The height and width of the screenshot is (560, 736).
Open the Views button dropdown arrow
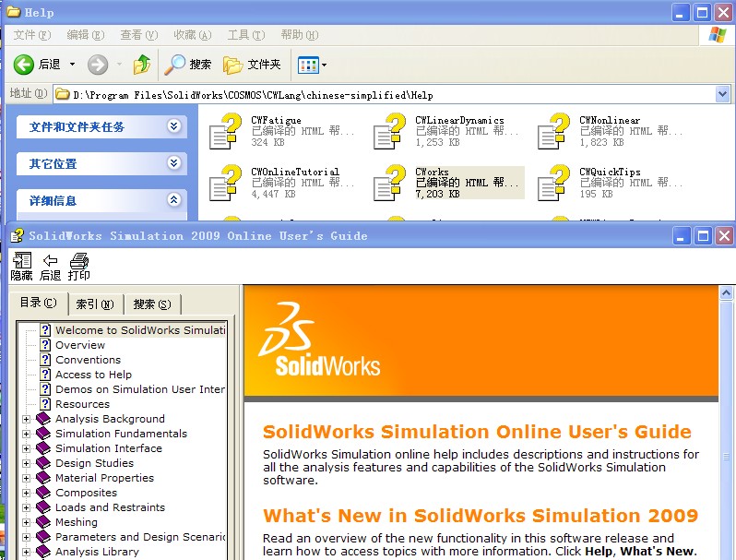point(324,65)
